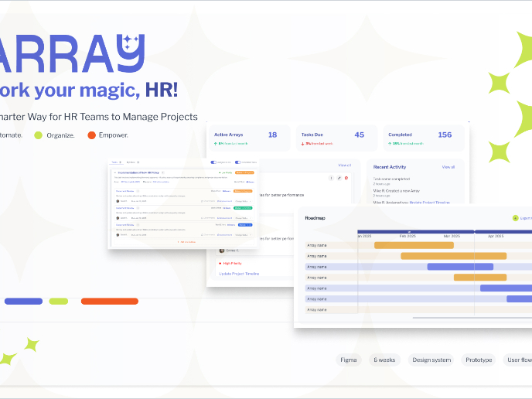532x399 pixels.
Task: Click purple roadmap bar spanning March
Action: click(x=460, y=267)
